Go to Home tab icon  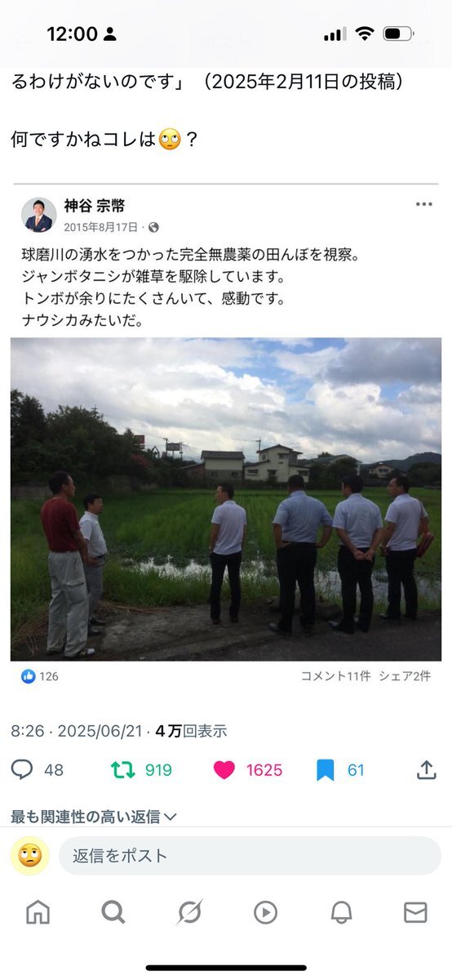point(38,912)
